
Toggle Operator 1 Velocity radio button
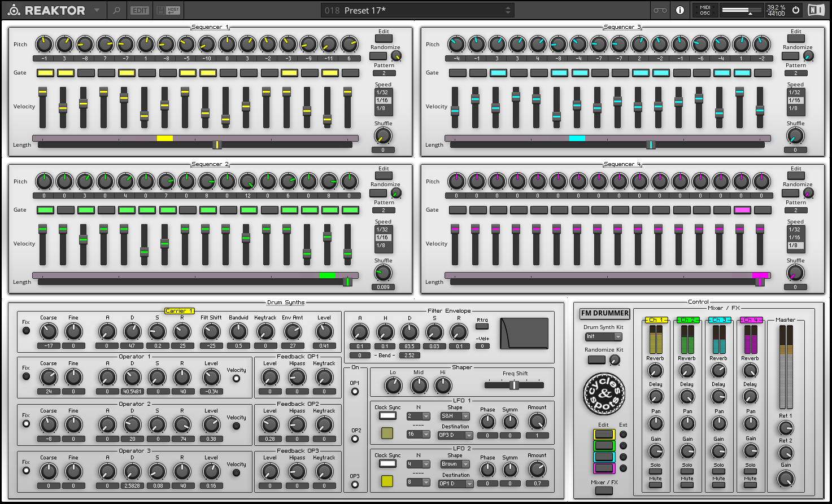click(236, 378)
